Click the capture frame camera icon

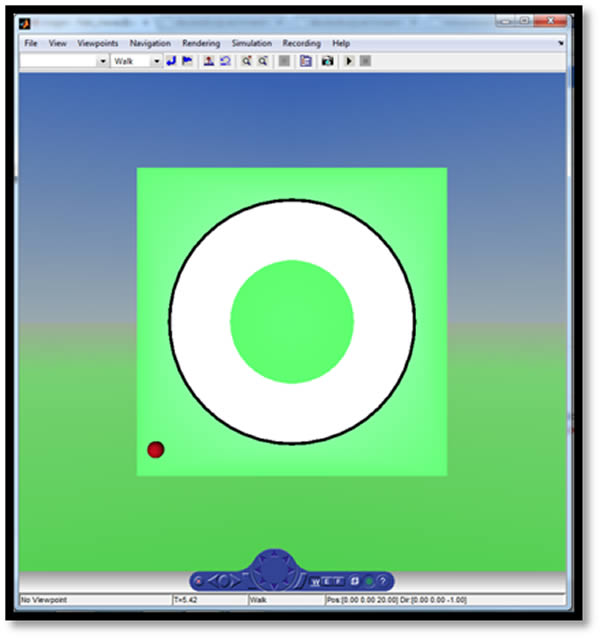326,61
